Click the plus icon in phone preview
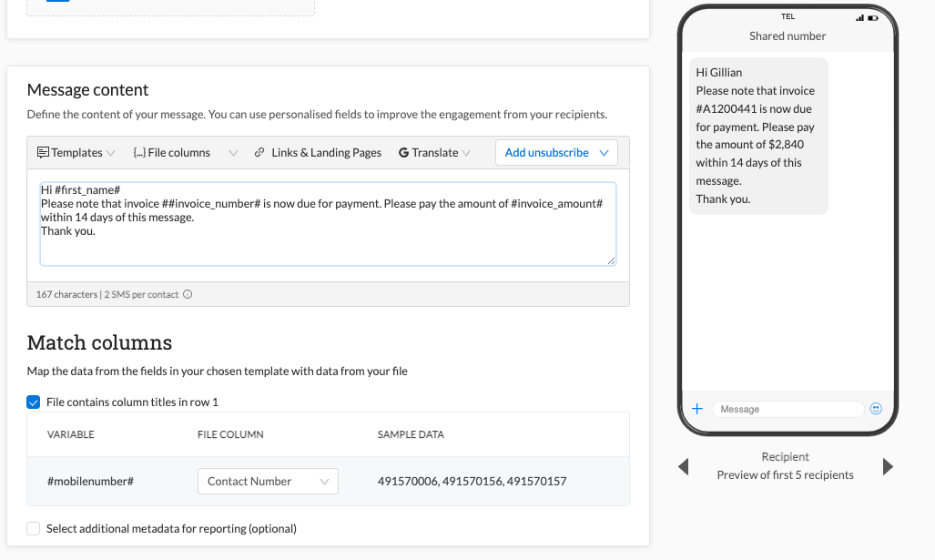This screenshot has height=560, width=935. pos(697,409)
